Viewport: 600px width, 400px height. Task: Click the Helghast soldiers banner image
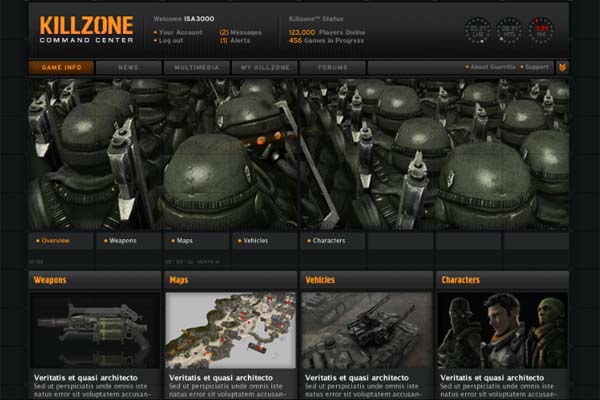tap(298, 154)
